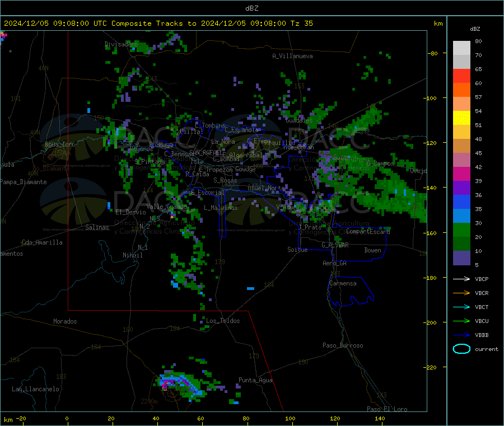Click the 'J_Prats' map label

click(x=310, y=227)
